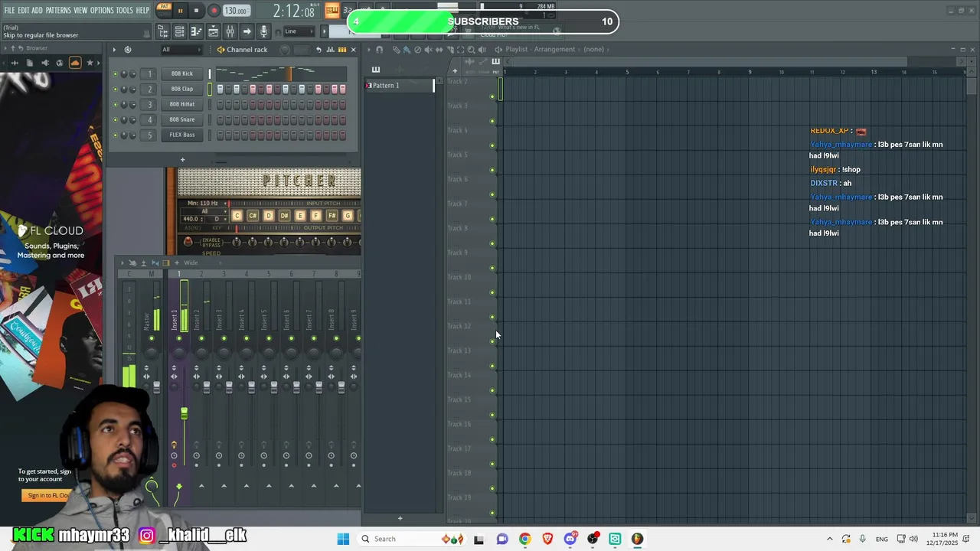The height and width of the screenshot is (551, 980).
Task: Click the tempo field showing 130.000
Action: [237, 11]
